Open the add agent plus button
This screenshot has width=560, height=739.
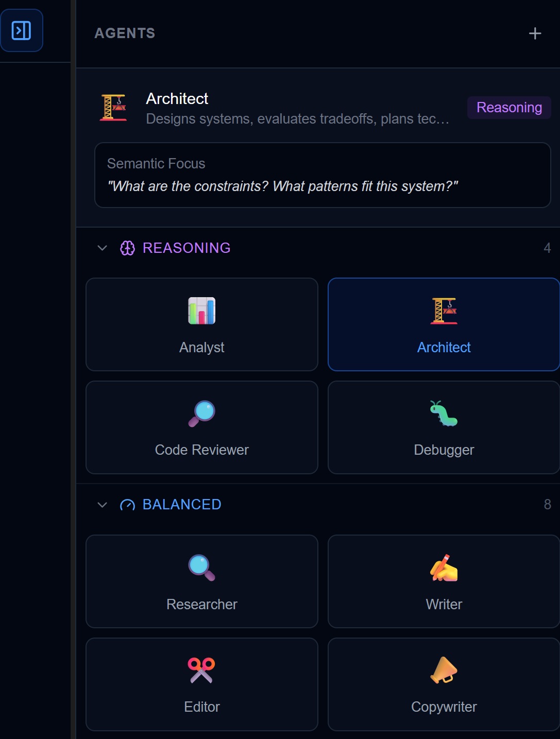pyautogui.click(x=534, y=33)
